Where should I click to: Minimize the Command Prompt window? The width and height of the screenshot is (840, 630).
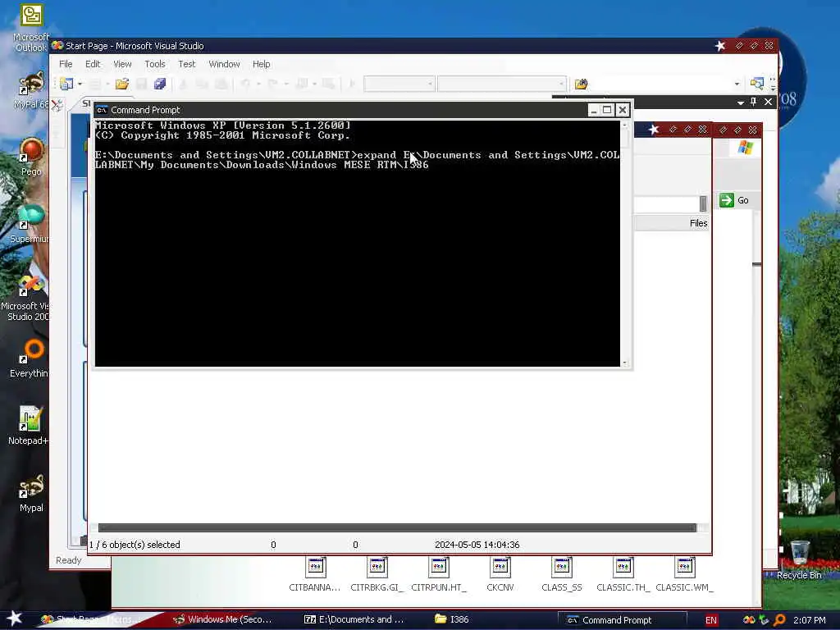pos(594,110)
